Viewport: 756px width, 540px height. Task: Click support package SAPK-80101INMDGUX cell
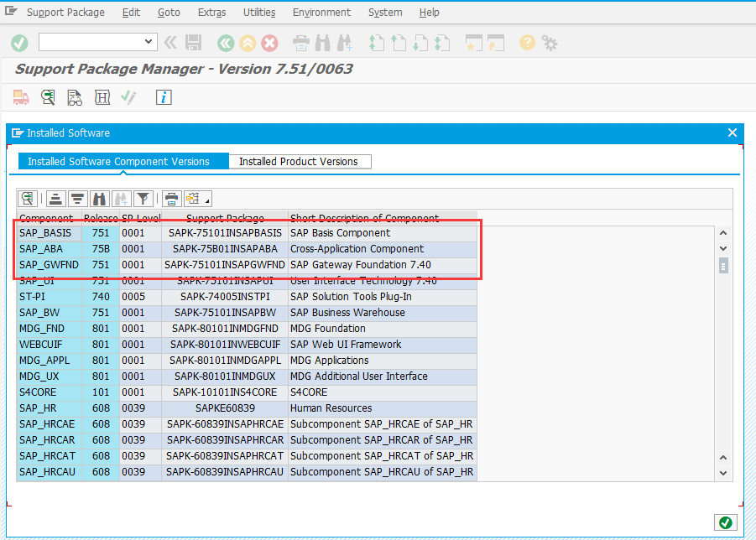[225, 376]
